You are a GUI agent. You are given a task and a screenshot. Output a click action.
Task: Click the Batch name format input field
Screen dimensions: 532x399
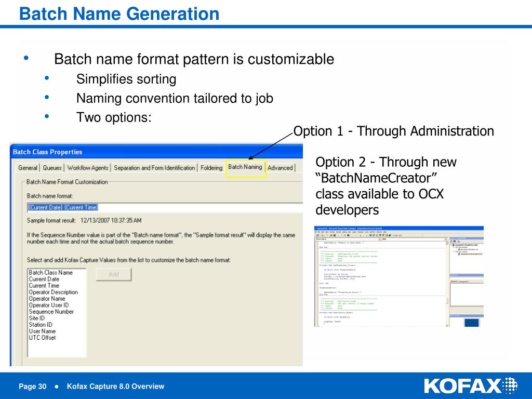pyautogui.click(x=165, y=207)
